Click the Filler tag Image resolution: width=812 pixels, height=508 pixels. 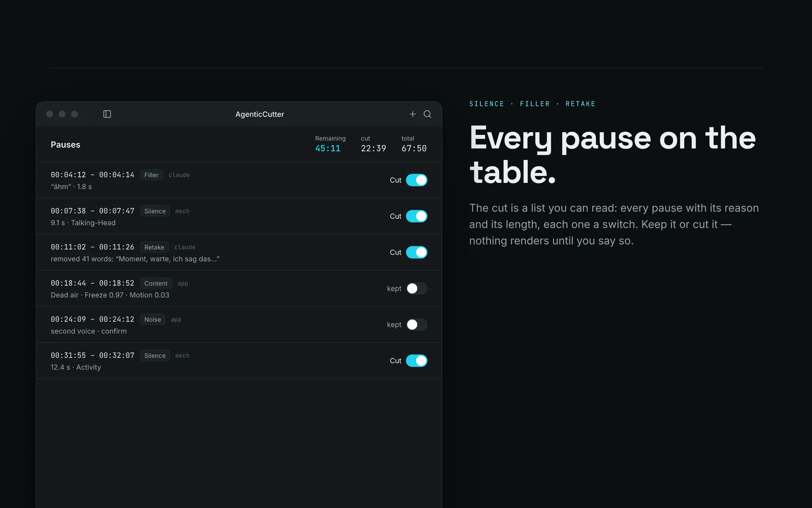coord(151,175)
